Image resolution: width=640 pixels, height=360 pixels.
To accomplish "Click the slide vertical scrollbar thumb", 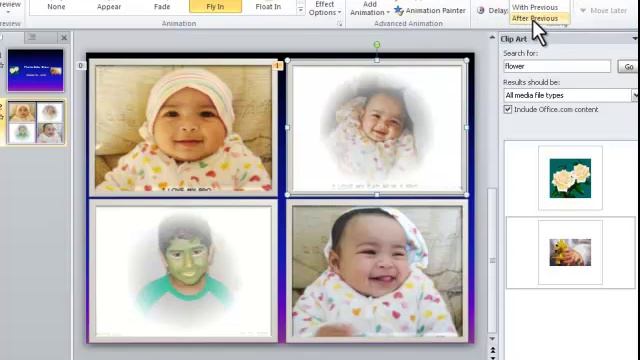I will (493, 260).
